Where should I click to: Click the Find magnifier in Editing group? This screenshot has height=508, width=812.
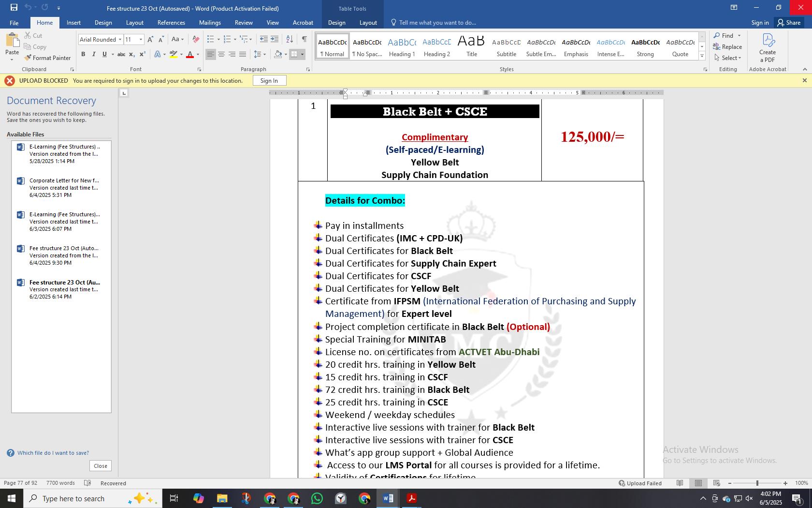click(x=723, y=35)
